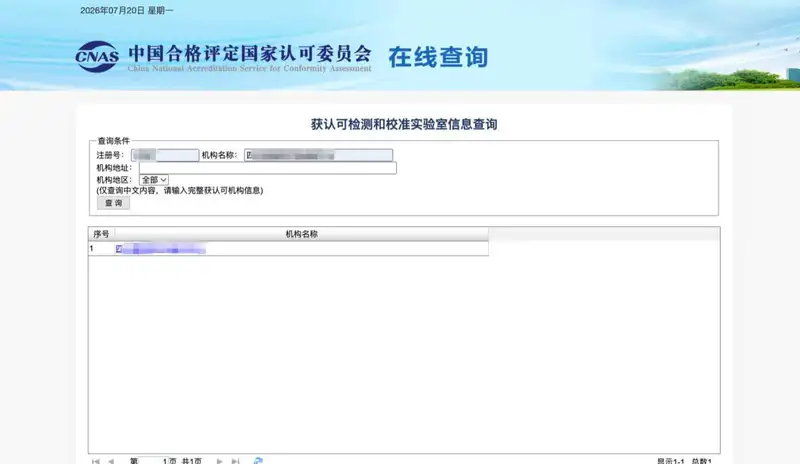Screen dimensions: 800x464
Task: Click the 查询 search button
Action: [x=113, y=203]
